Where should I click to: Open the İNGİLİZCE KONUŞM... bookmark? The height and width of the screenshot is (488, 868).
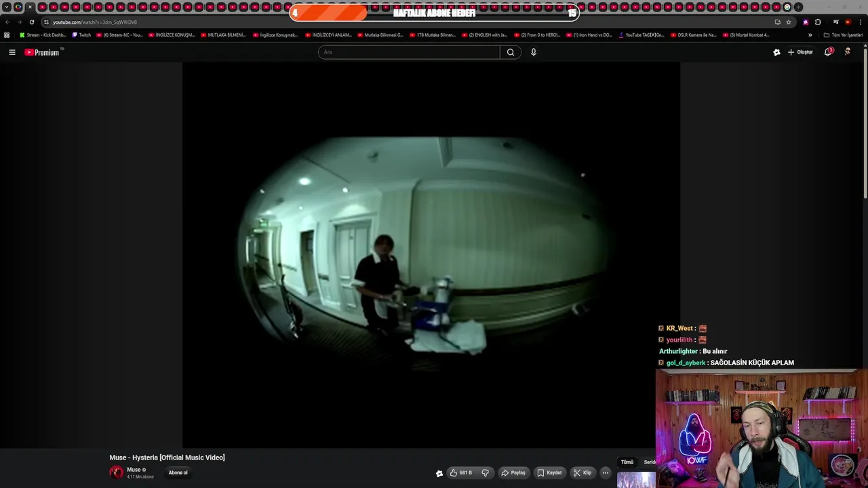coord(172,35)
